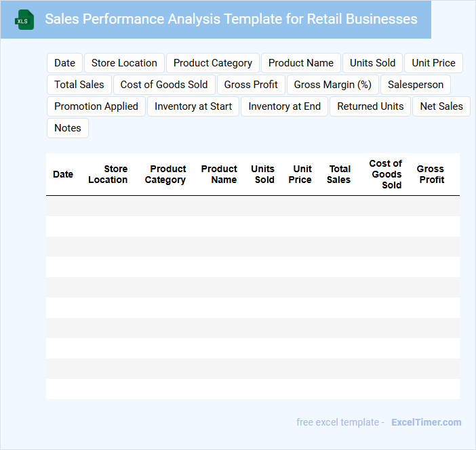
Task: Select the Units Sold tag
Action: pos(372,63)
